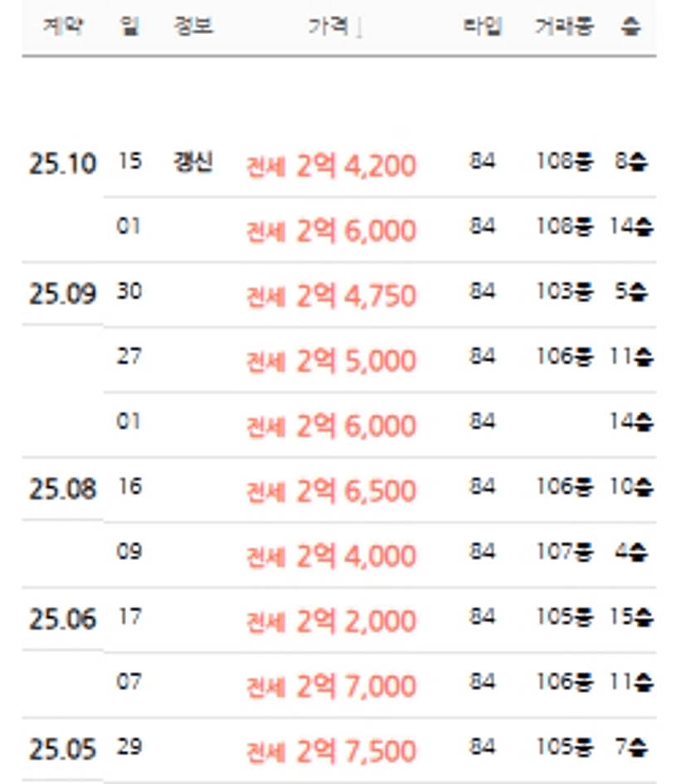Select the 전세 2억 4,750 price entry

tap(330, 296)
